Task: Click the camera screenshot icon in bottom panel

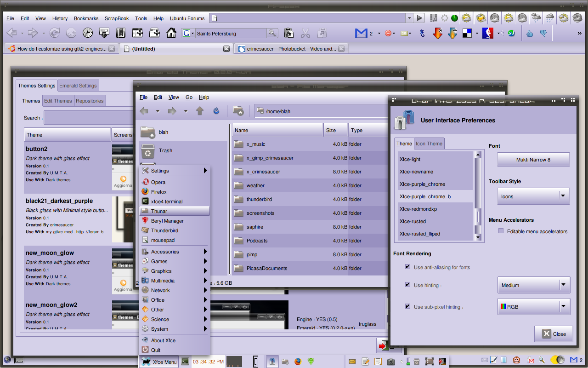Action: [x=391, y=362]
